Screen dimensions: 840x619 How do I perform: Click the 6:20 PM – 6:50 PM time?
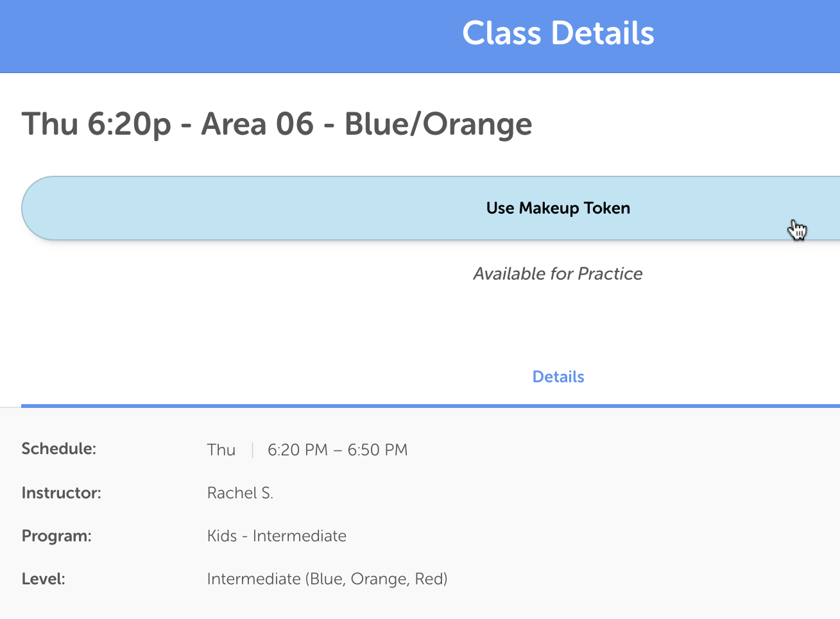pyautogui.click(x=338, y=450)
